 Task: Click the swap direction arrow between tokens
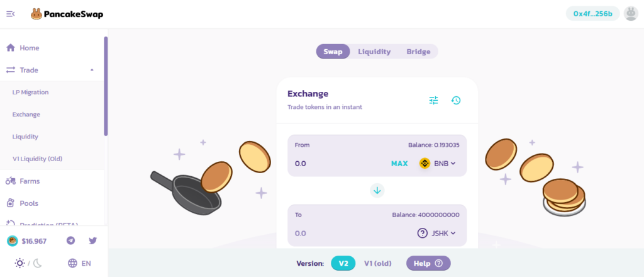point(377,190)
